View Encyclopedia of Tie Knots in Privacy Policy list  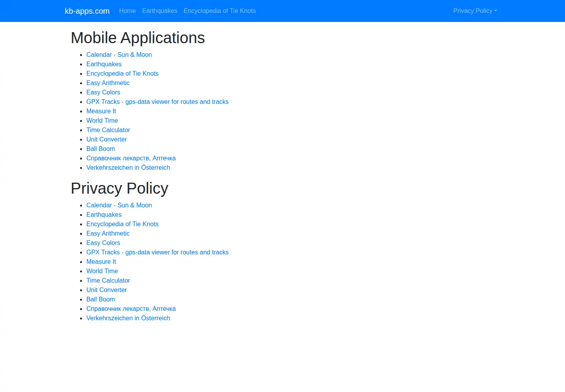tap(122, 224)
